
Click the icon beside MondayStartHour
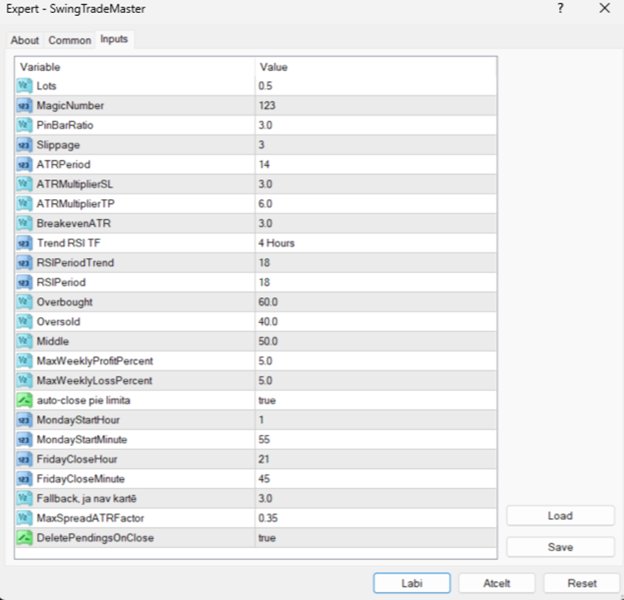pos(24,420)
